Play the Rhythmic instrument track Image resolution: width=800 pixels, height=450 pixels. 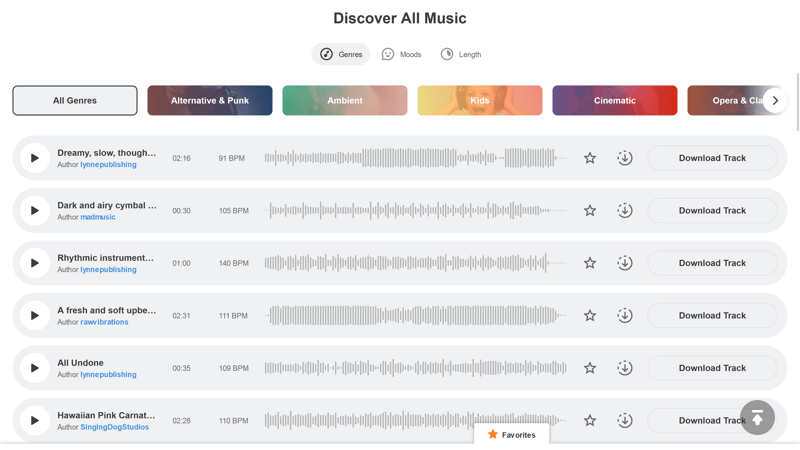point(34,263)
